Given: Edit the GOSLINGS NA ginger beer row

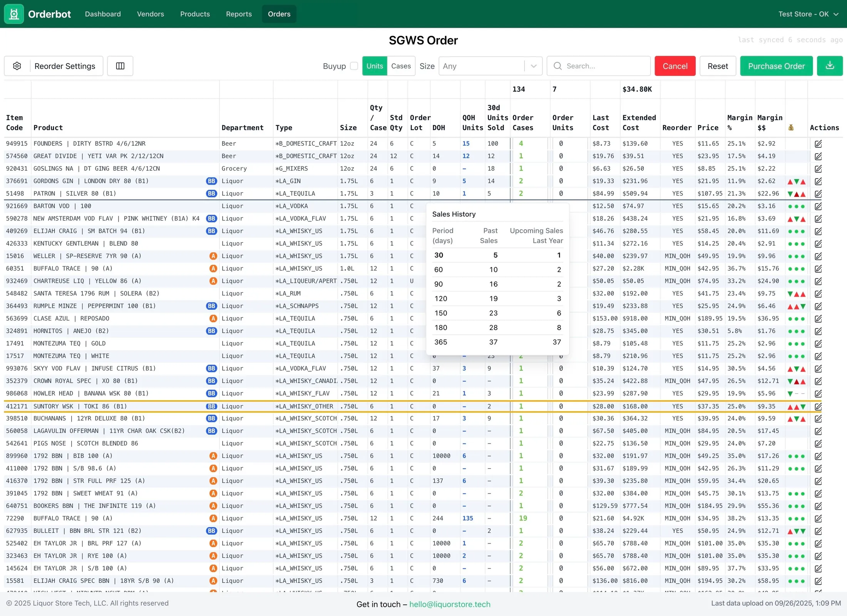Looking at the screenshot, I should click(818, 169).
